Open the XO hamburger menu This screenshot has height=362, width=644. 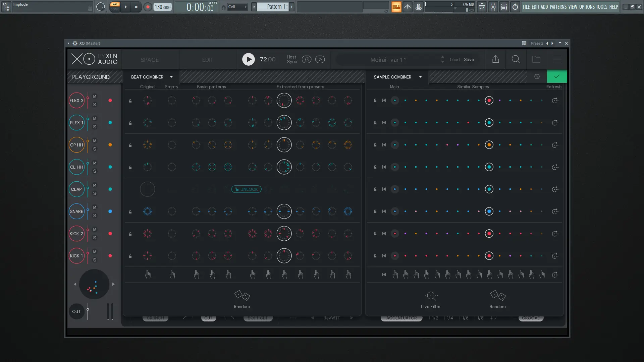click(557, 59)
